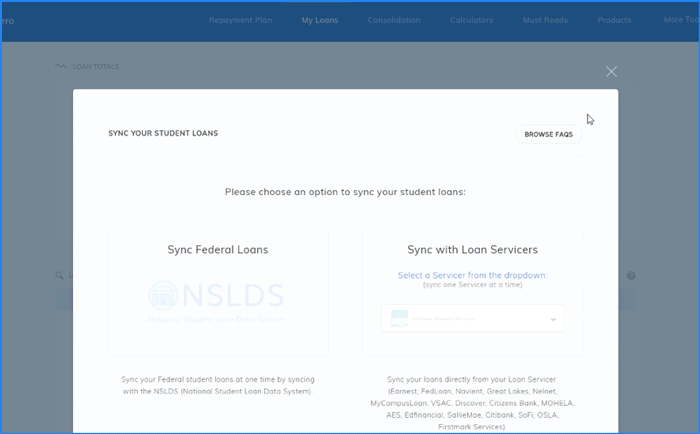Viewport: 700px width, 434px height.
Task: Open Consolidation in the navigation bar
Action: (x=394, y=20)
